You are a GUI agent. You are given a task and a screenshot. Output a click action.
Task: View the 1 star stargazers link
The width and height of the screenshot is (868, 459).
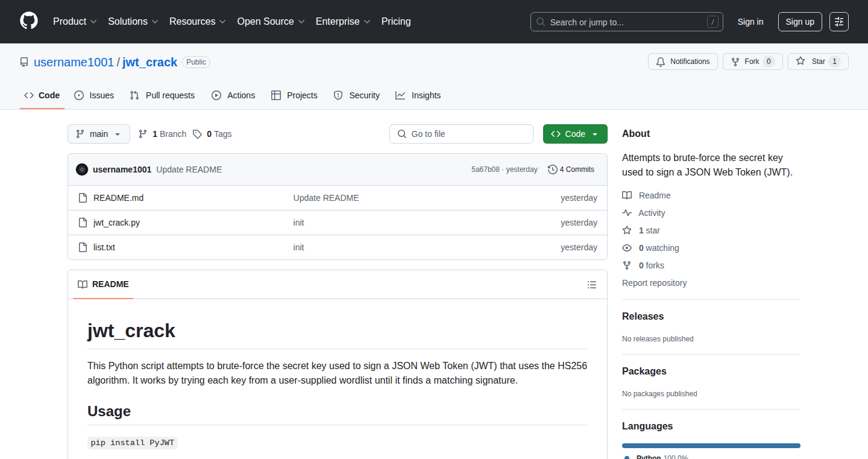641,230
